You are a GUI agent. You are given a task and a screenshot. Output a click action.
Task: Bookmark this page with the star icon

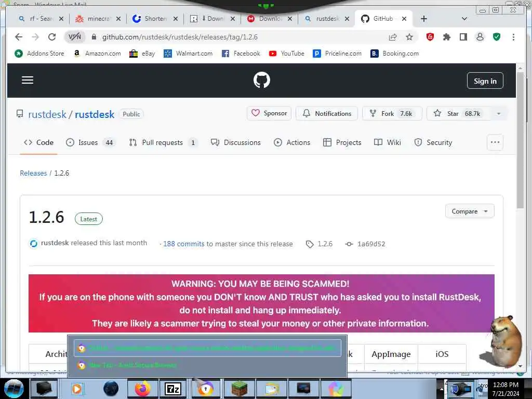pyautogui.click(x=409, y=37)
